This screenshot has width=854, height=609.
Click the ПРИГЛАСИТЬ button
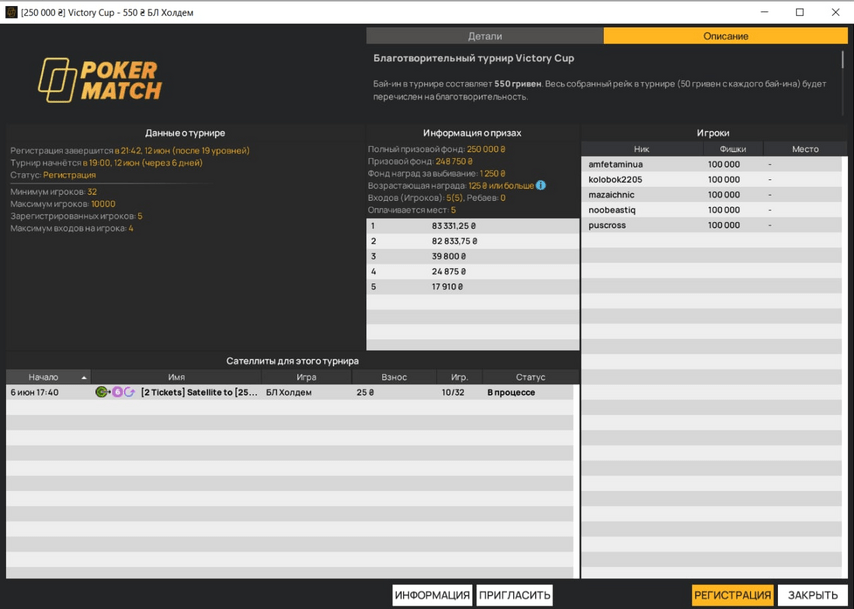tap(514, 595)
